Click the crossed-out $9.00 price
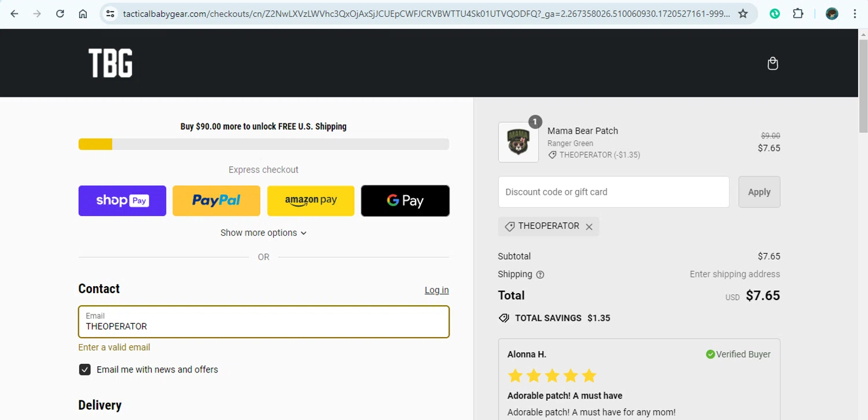 (x=770, y=136)
